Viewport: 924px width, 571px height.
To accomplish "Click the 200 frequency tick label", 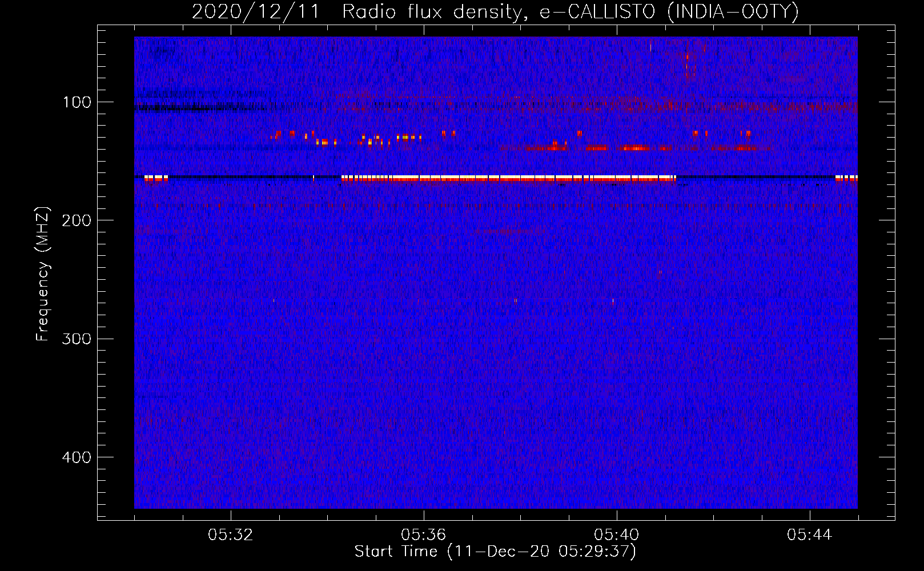I will click(77, 221).
